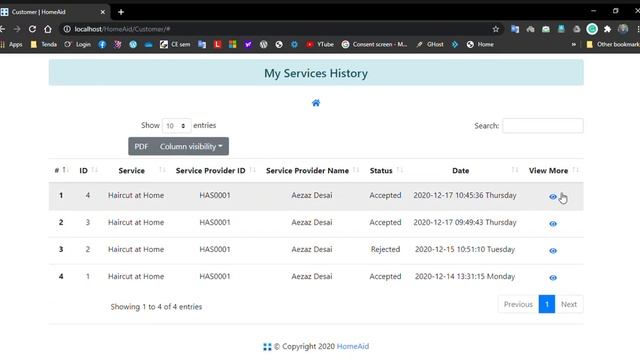The height and width of the screenshot is (360, 640).
Task: Open the Login bookmark
Action: [78, 44]
